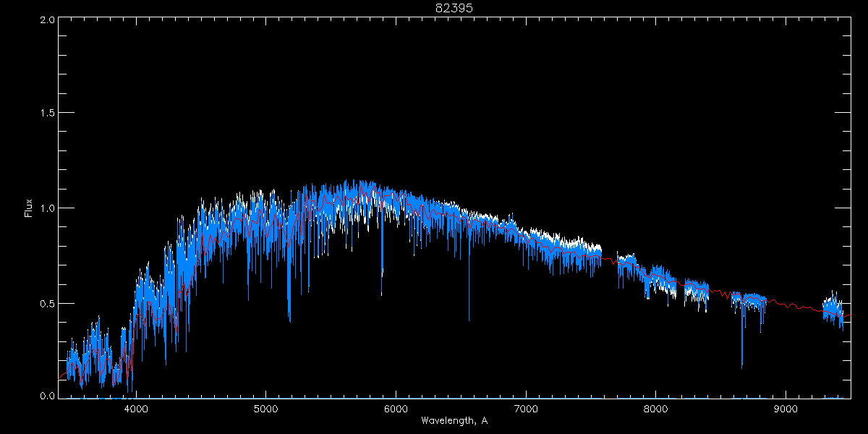Viewport: 868px width, 434px height.
Task: Click the Flux y-axis label
Action: (x=29, y=208)
